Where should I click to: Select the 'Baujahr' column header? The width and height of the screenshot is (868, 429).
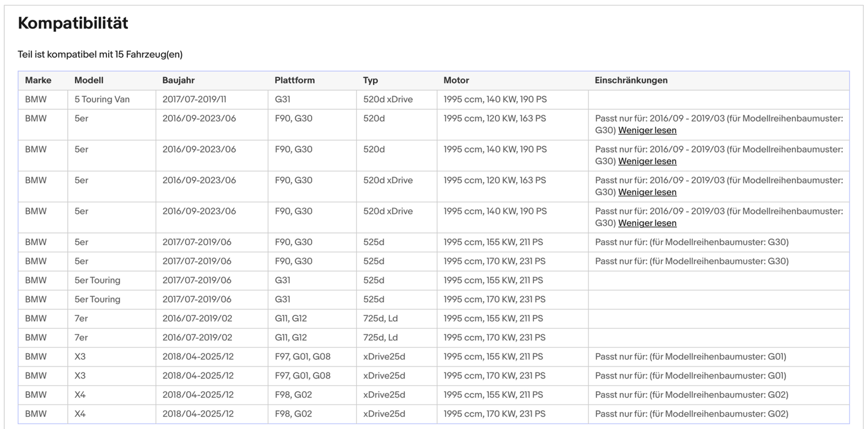(178, 81)
